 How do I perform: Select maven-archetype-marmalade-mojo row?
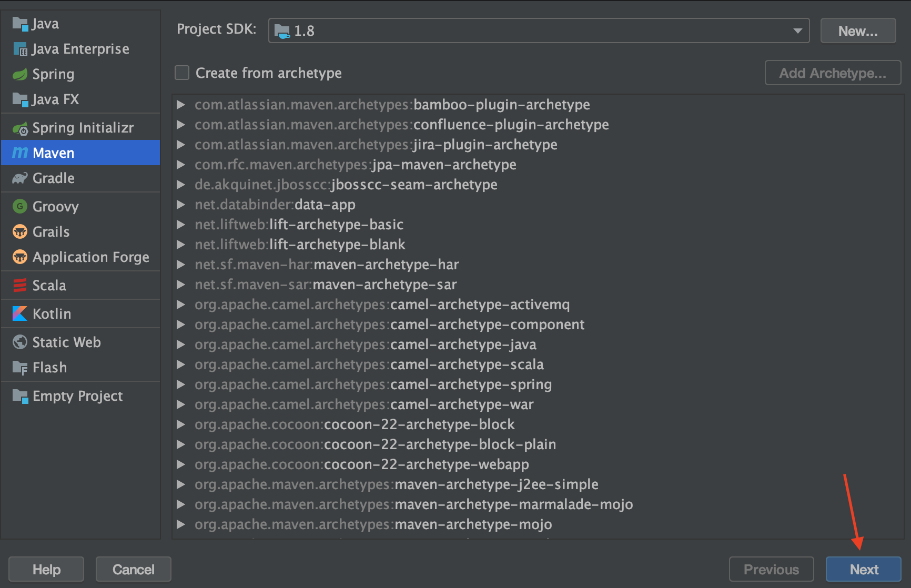[538, 504]
